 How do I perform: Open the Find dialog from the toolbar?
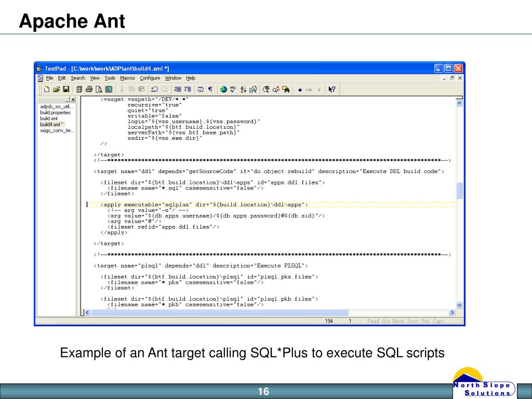click(267, 89)
